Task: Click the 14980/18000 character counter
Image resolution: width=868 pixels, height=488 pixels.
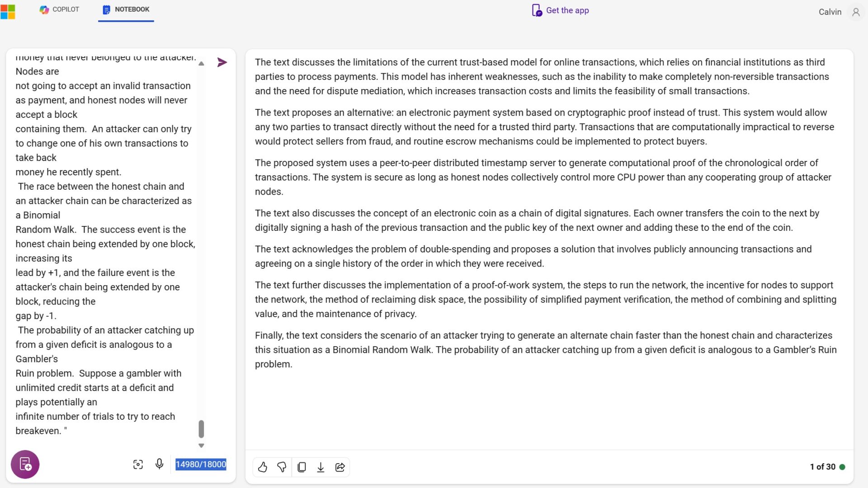Action: (201, 464)
